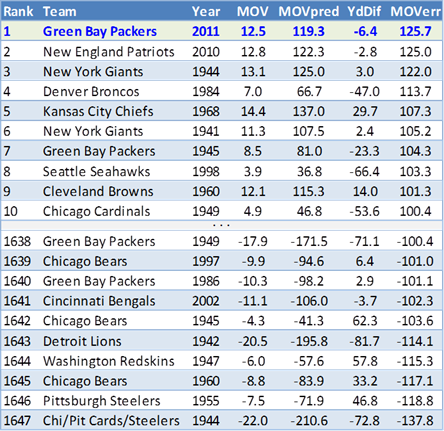Viewport: 444px width, 431px height.
Task: Select the MOVerr value 100.4
Action: pos(415,211)
